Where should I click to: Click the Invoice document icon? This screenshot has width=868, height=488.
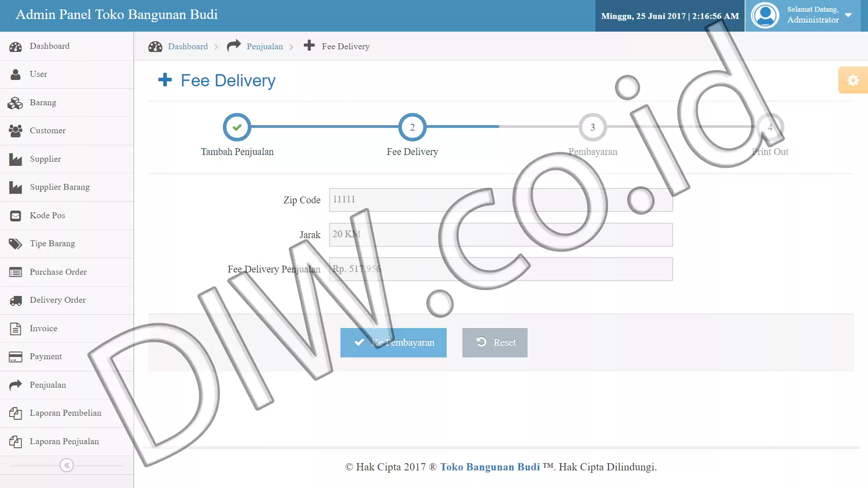[15, 329]
